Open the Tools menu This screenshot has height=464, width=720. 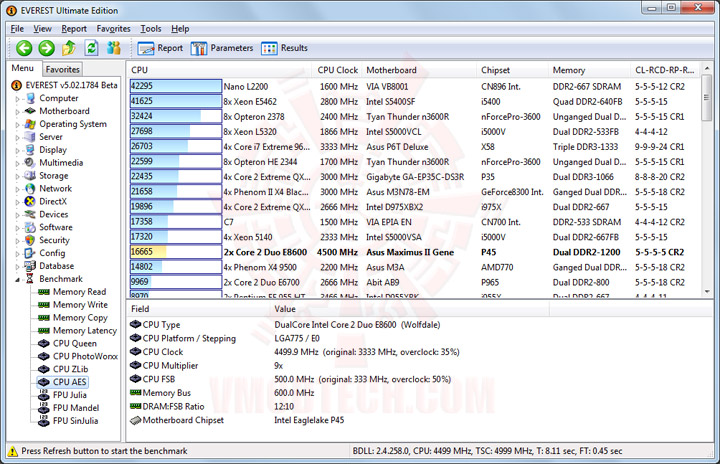pyautogui.click(x=151, y=28)
